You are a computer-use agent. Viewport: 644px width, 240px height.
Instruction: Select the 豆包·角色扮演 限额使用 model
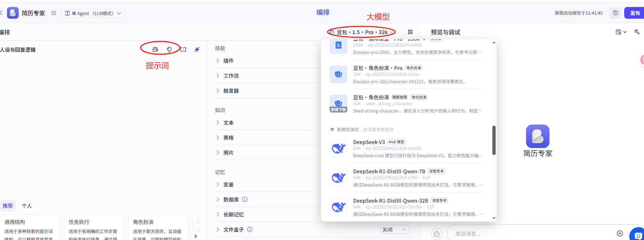coord(407,104)
